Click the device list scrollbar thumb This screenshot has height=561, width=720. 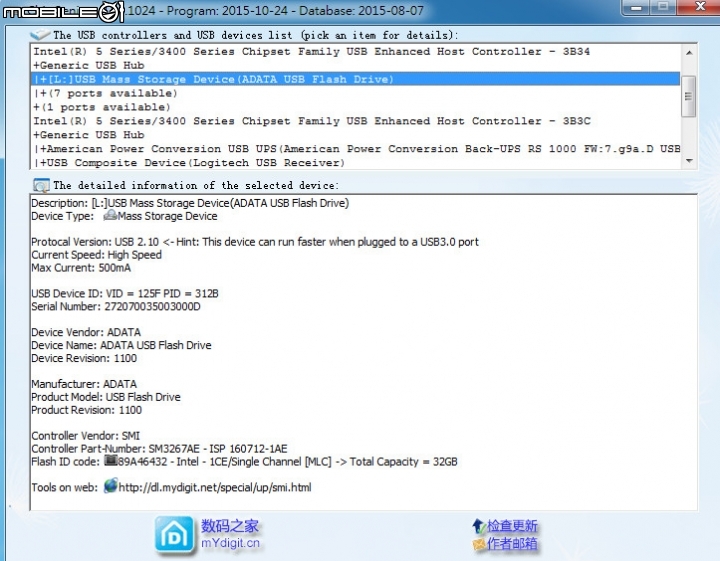pos(689,96)
